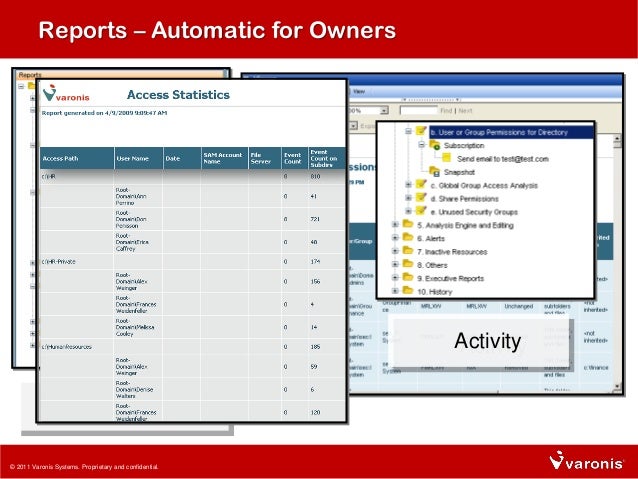Image resolution: width=638 pixels, height=479 pixels.
Task: Click the folder icon for 6. Alerts
Action: pos(408,237)
